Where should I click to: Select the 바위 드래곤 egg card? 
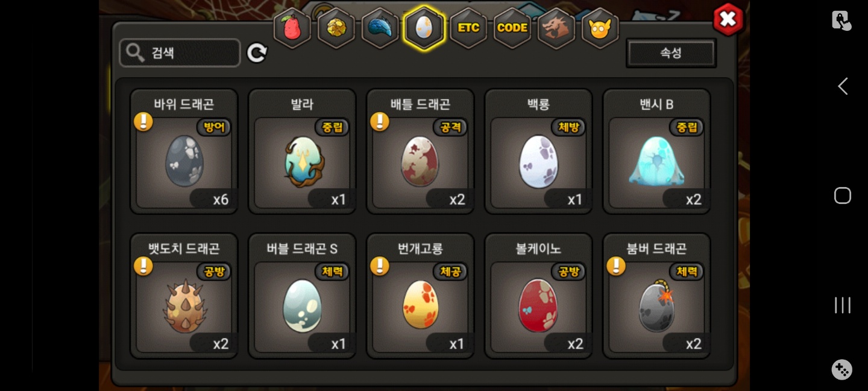[184, 151]
